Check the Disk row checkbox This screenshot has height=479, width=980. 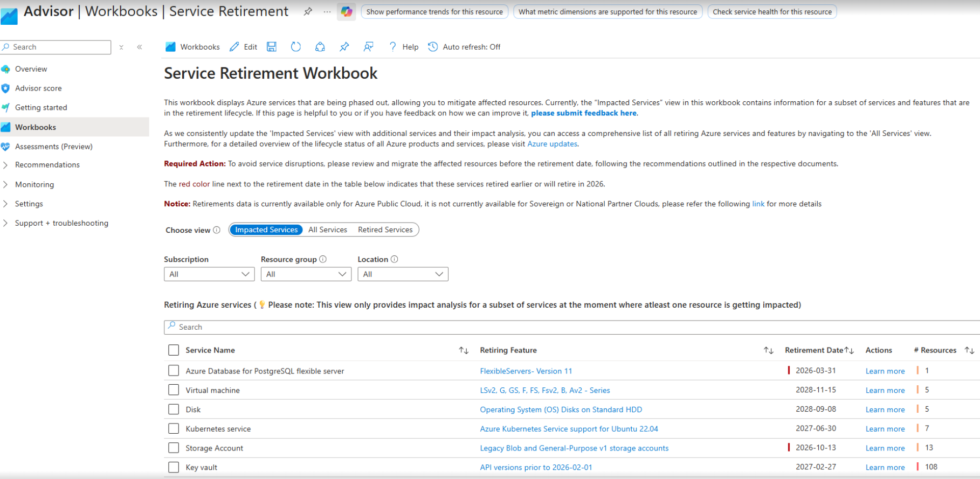(174, 409)
